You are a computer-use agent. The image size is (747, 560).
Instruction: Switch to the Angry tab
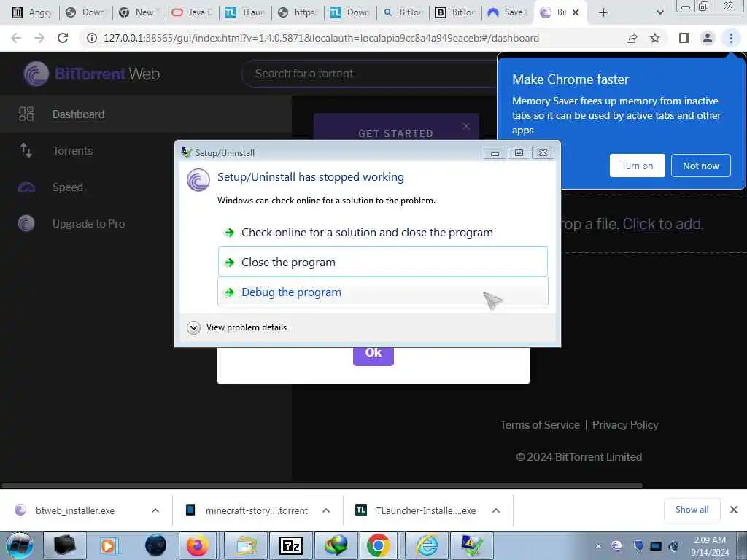[32, 12]
